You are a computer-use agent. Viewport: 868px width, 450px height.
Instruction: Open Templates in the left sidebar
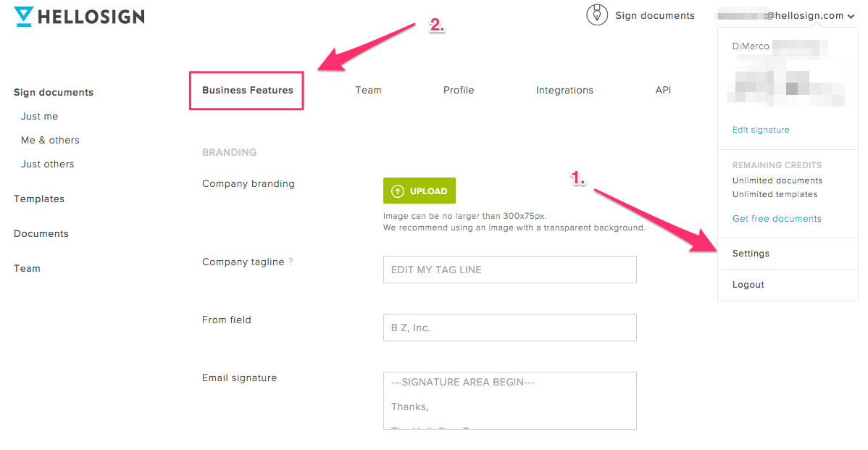pyautogui.click(x=38, y=199)
